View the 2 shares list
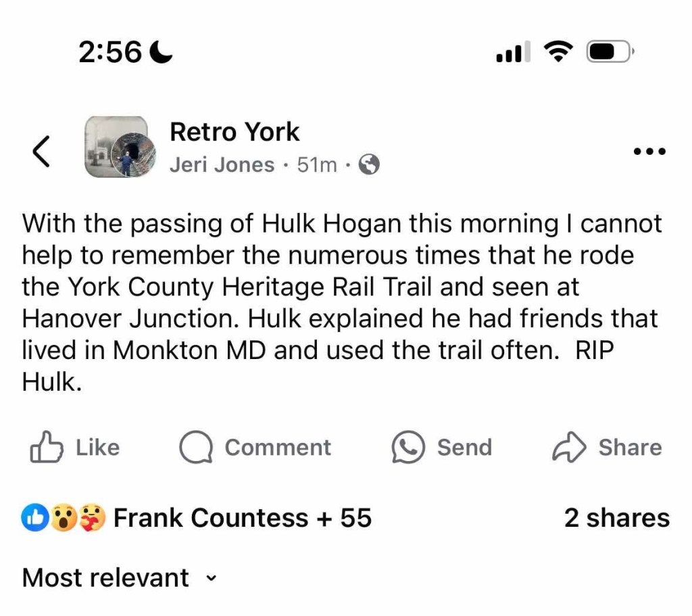The image size is (692, 616). (x=616, y=518)
